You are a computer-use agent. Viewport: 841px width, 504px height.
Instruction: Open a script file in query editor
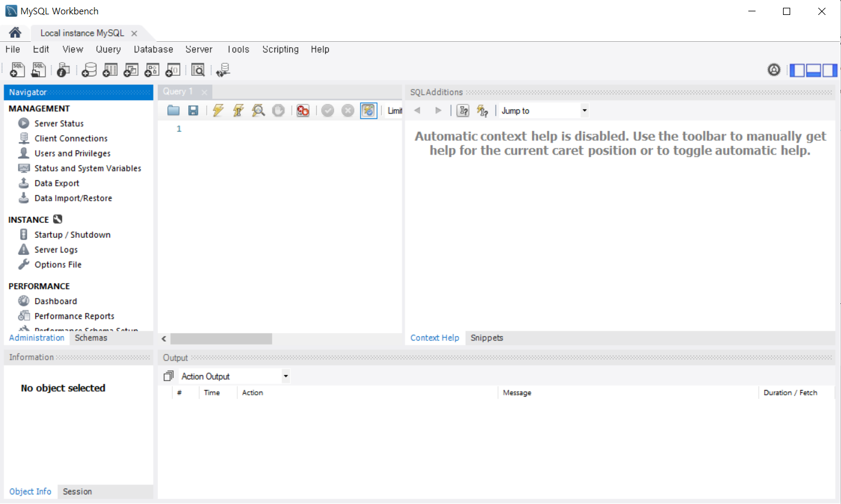(x=173, y=110)
